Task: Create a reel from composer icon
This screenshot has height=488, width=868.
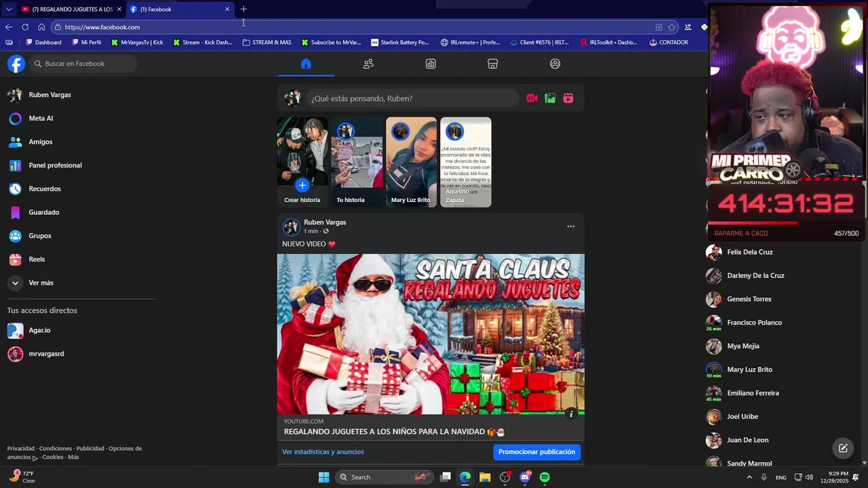Action: coord(568,98)
